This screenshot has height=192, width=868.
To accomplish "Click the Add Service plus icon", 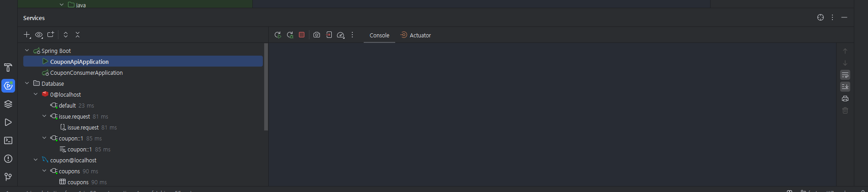I will [x=27, y=35].
